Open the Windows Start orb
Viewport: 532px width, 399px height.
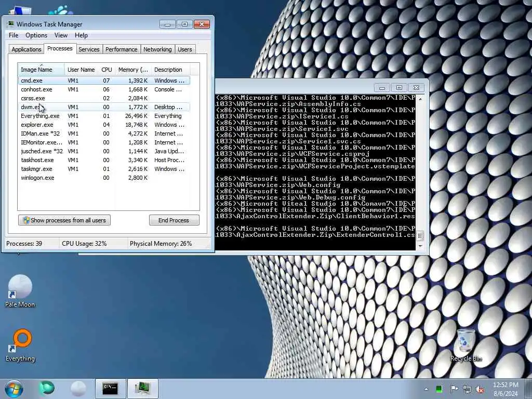coord(14,389)
